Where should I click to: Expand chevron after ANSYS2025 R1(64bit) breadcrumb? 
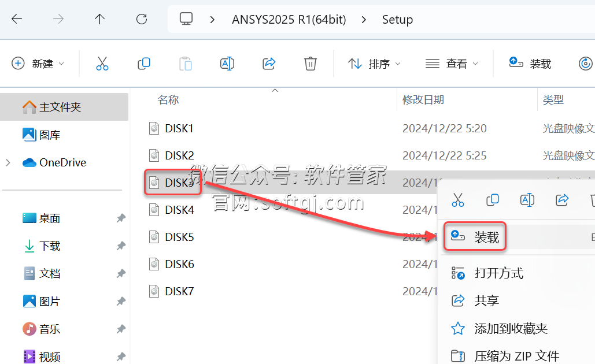click(x=364, y=19)
